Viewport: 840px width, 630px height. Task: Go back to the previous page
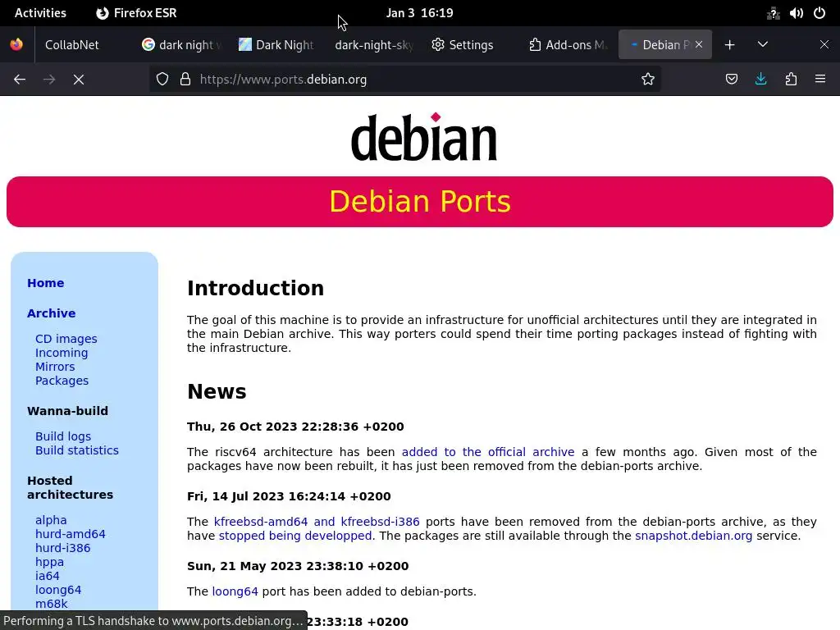[20, 80]
